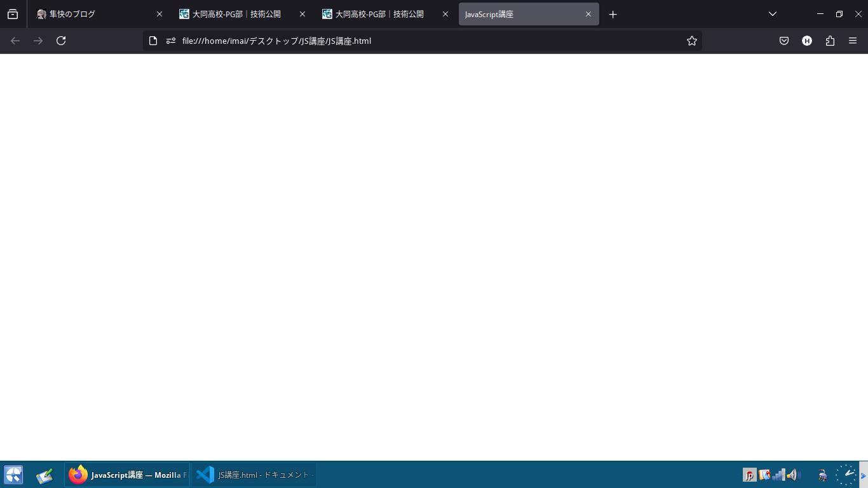The image size is (868, 488).
Task: Open the network signal tray icon
Action: click(778, 475)
